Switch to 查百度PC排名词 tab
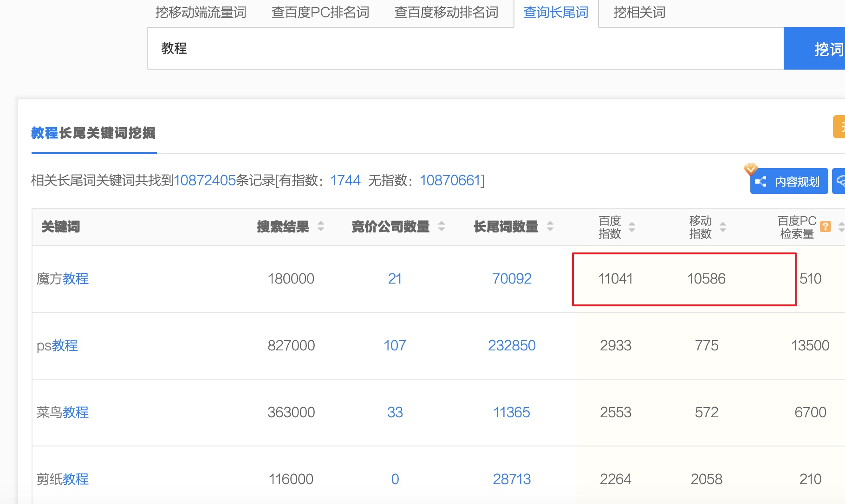The width and height of the screenshot is (845, 504). point(320,13)
